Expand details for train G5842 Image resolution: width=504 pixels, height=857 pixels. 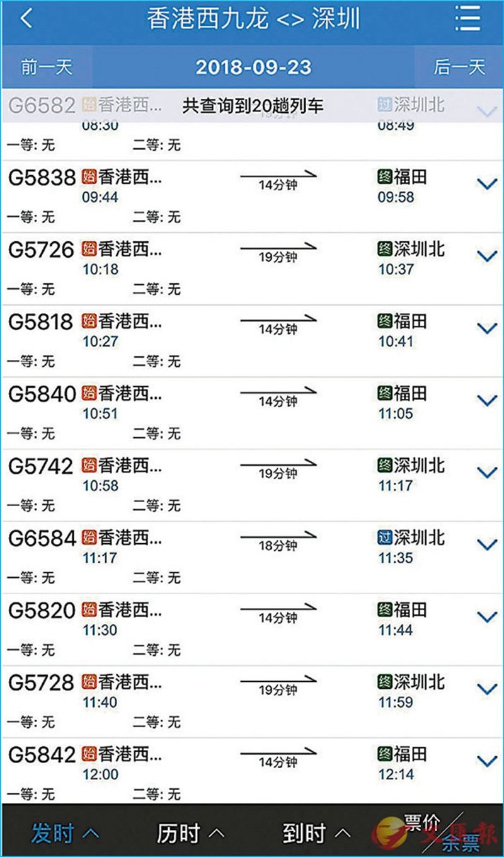pyautogui.click(x=487, y=761)
